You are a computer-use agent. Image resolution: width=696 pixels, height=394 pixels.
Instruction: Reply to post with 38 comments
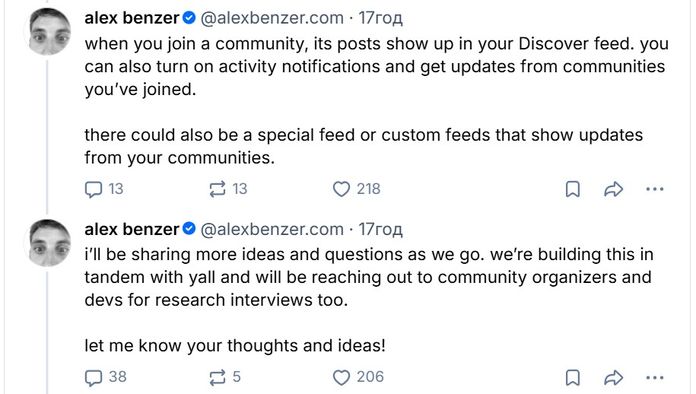pyautogui.click(x=105, y=378)
